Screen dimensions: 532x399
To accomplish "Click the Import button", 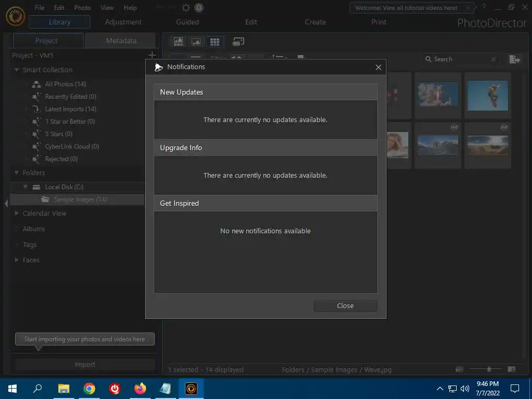I will click(x=85, y=364).
